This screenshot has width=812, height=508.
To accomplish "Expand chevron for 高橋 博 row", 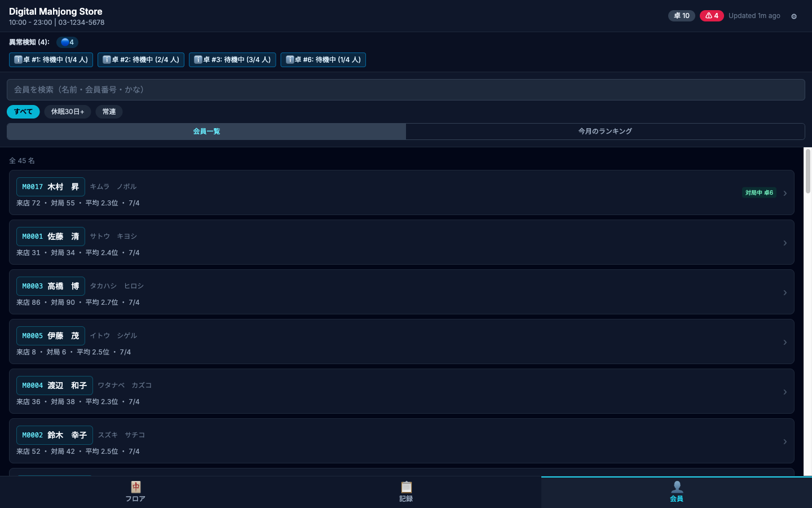I will pos(785,292).
